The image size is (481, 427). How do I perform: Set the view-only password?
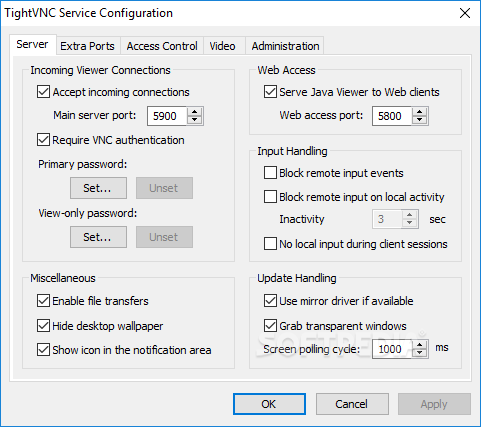tap(98, 237)
